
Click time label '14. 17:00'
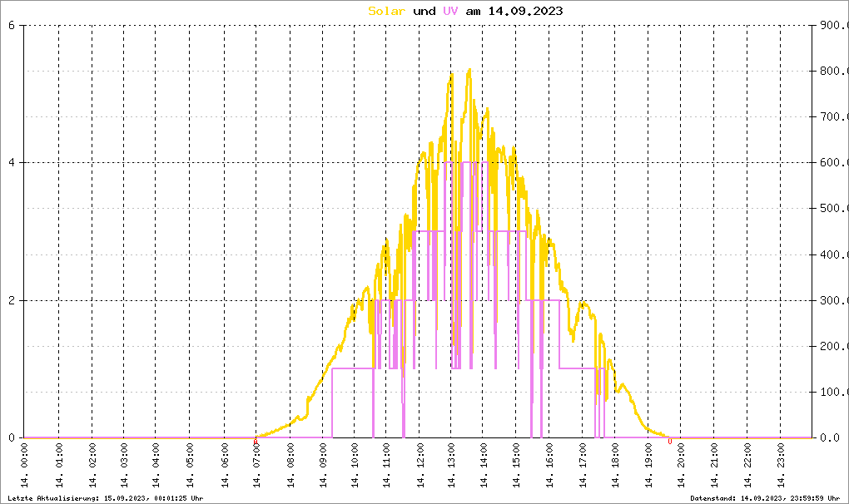pyautogui.click(x=583, y=466)
